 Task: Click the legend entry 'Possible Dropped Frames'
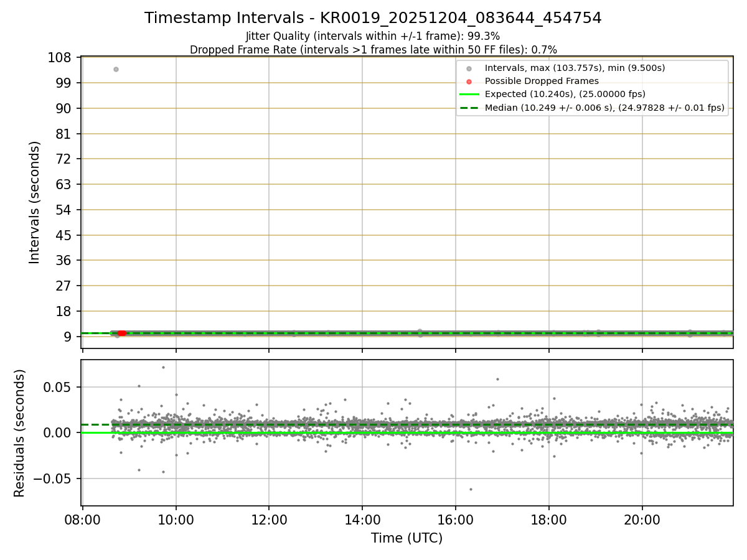click(x=542, y=81)
